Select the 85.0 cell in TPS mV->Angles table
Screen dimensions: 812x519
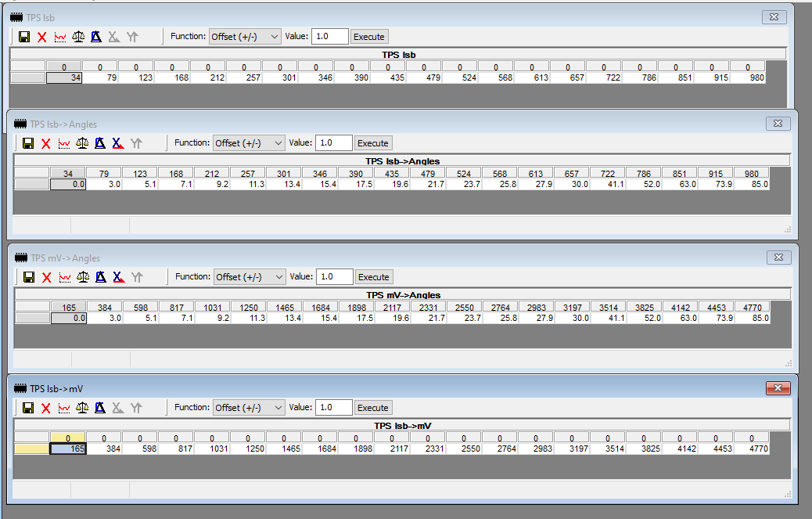coord(753,319)
